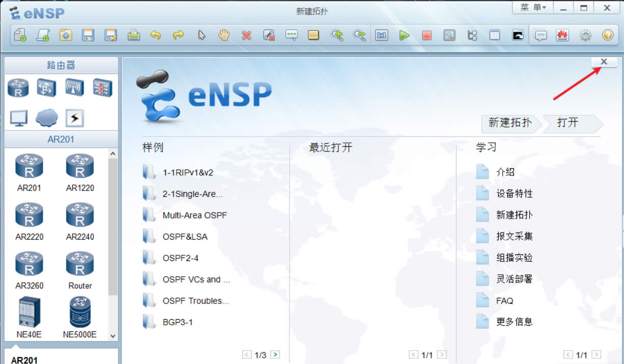Click the 新建拓扑 button
624x364 pixels.
(510, 123)
